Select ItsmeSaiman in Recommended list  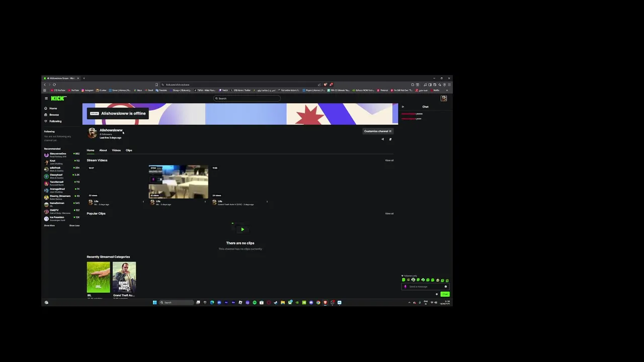coord(62,204)
